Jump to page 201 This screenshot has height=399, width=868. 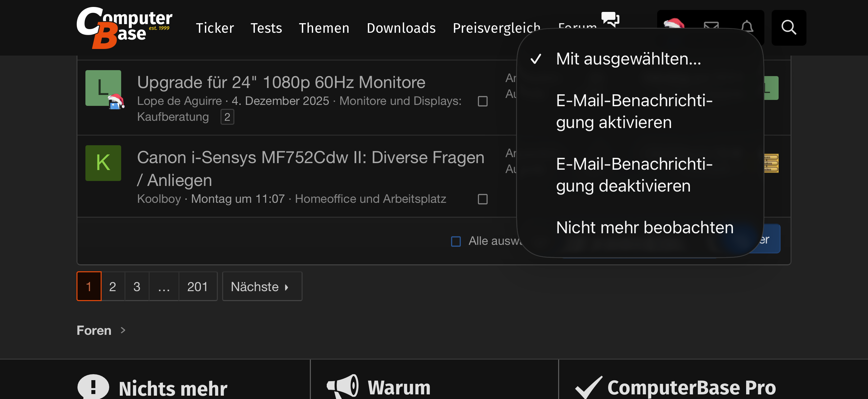click(x=197, y=287)
